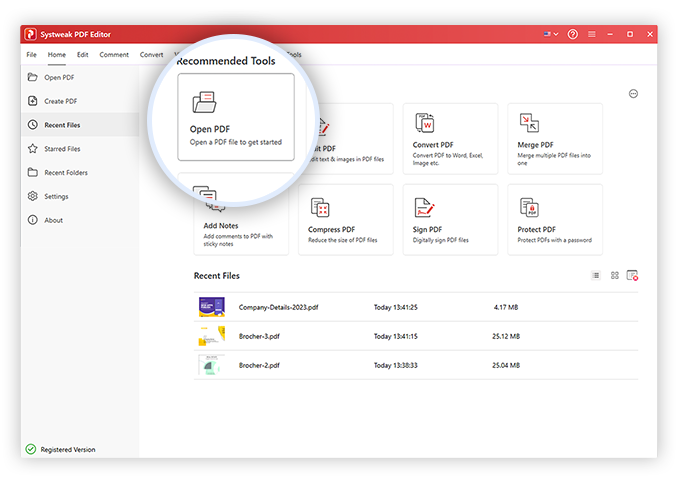Click the Open PDF card title
Viewport: 678px width, 484px height.
[210, 129]
